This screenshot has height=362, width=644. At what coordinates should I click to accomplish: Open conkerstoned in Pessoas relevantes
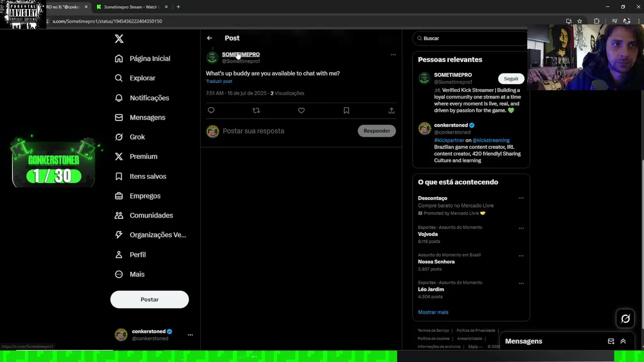pos(450,125)
